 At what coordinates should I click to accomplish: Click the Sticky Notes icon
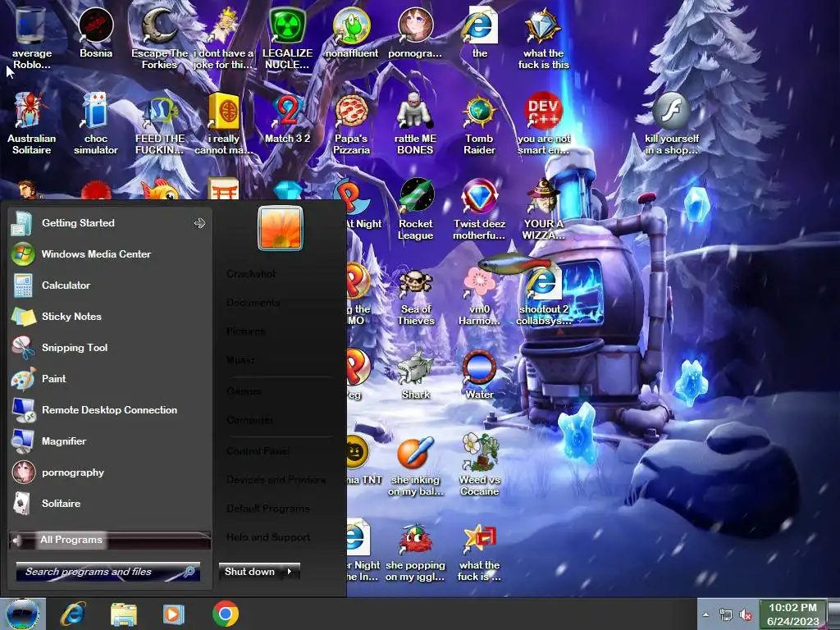[x=23, y=316]
